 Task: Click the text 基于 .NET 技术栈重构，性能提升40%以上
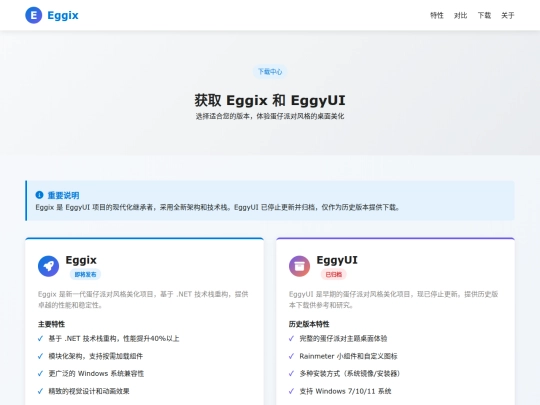(x=114, y=339)
